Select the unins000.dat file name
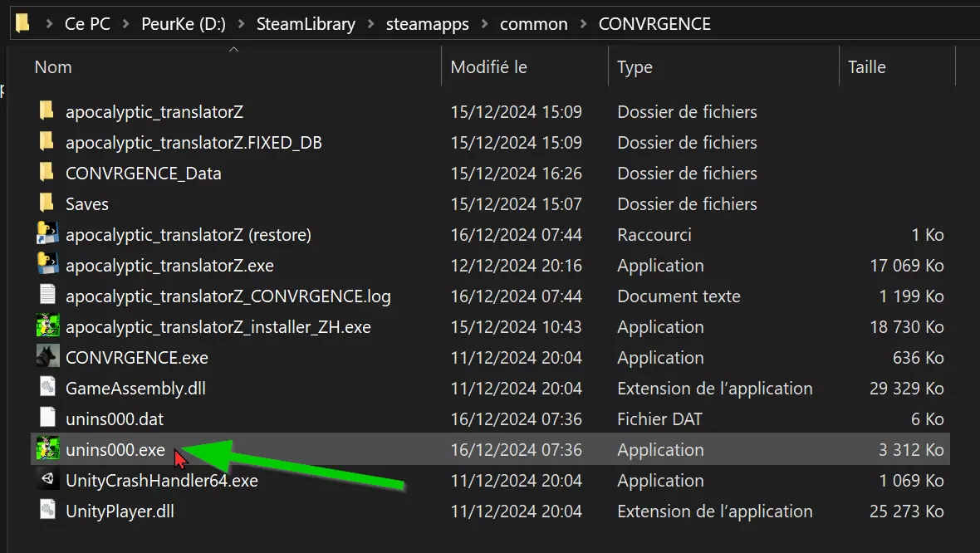 (115, 418)
